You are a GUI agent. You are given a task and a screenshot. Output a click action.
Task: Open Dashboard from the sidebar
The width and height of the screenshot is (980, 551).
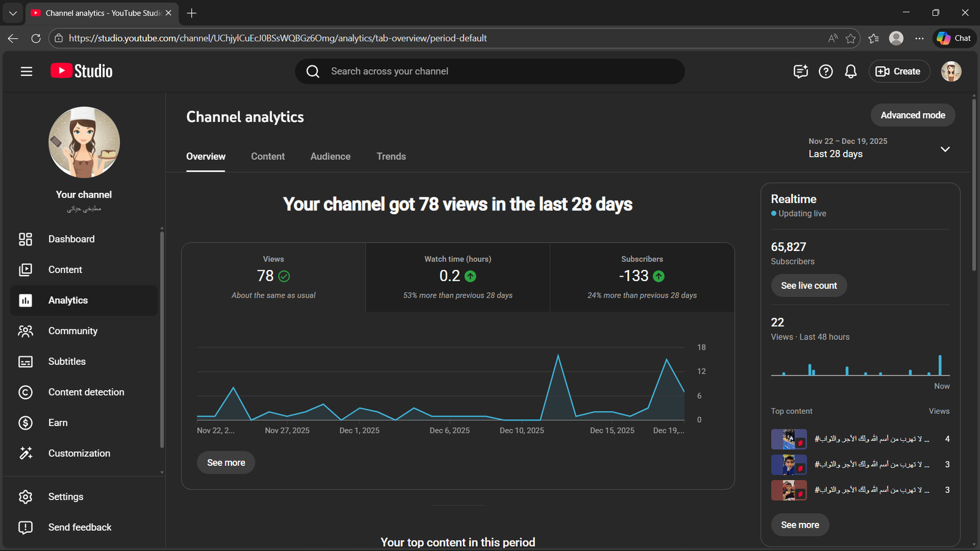point(71,239)
